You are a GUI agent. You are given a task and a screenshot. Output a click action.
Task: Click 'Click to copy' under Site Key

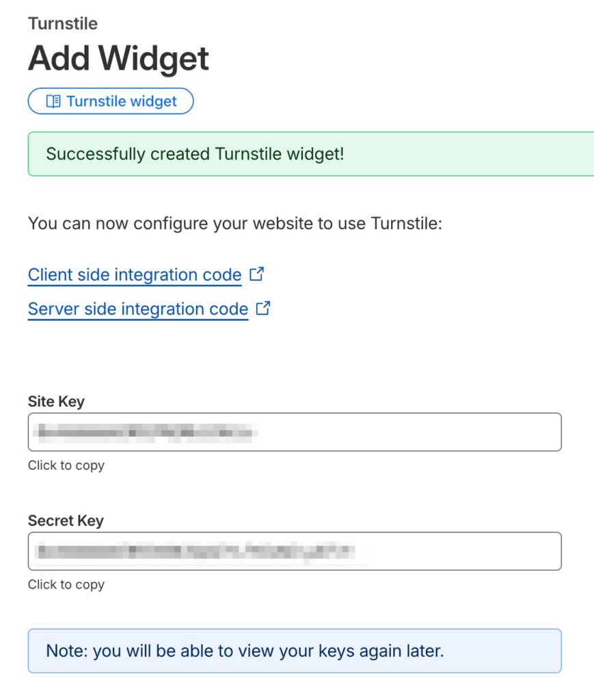66,466
